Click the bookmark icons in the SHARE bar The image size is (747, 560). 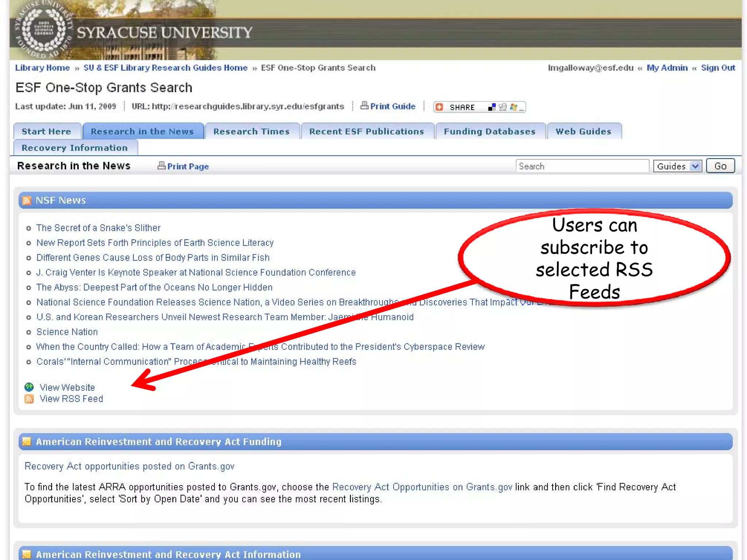click(x=506, y=107)
